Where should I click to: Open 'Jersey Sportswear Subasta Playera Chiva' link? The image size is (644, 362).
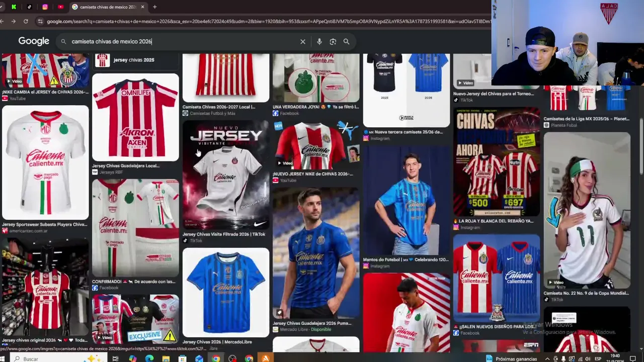pos(44,225)
